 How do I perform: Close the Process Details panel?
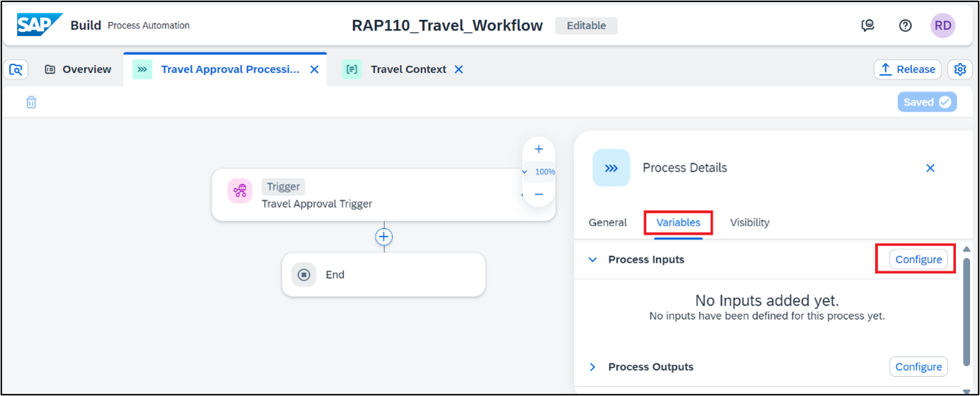pos(930,168)
